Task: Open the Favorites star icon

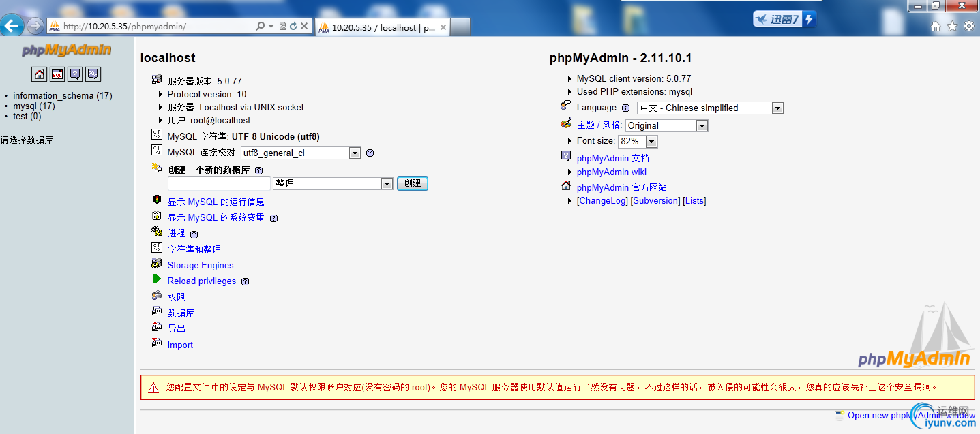Action: pos(952,27)
